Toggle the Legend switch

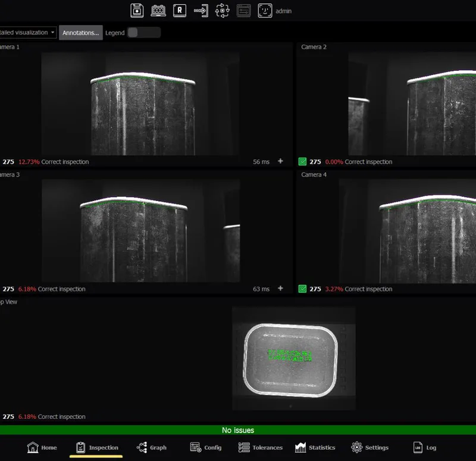pos(144,33)
